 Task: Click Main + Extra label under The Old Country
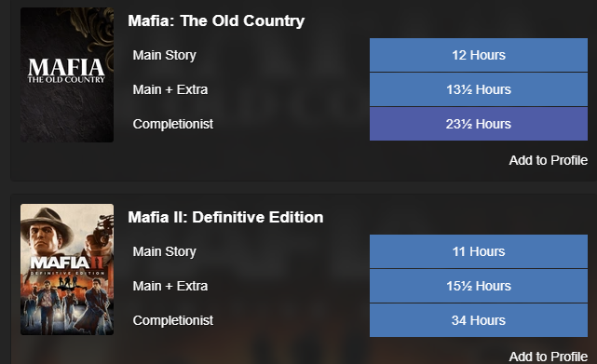170,89
